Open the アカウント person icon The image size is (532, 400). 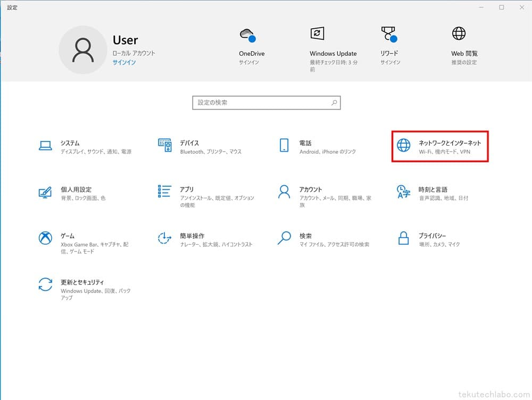[x=284, y=191]
